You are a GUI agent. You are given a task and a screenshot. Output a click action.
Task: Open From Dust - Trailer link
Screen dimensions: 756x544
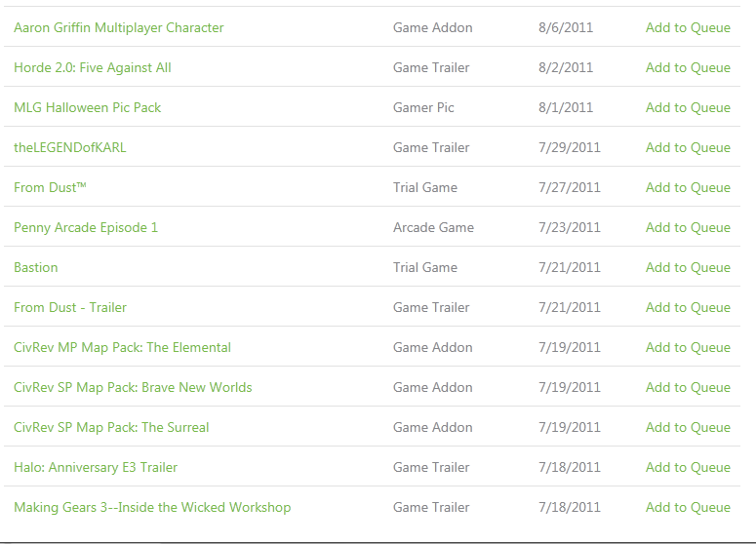pos(70,308)
